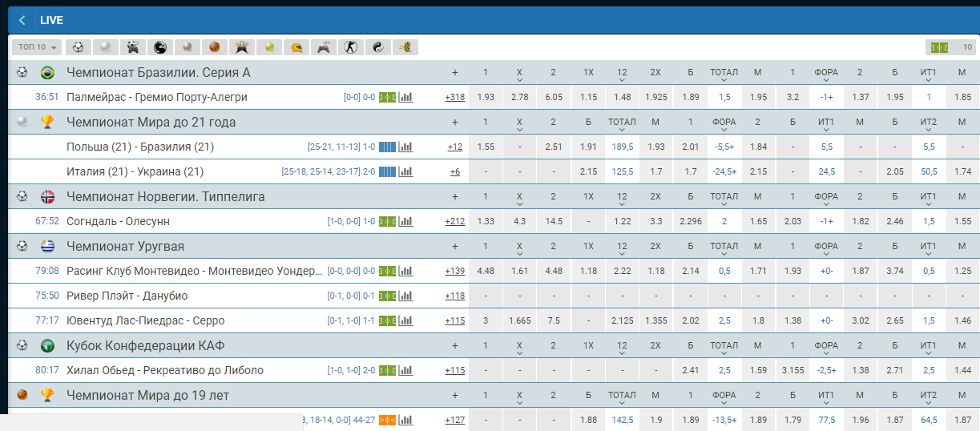The height and width of the screenshot is (431, 980).
Task: Select the basketball sport filter
Action: click(214, 47)
